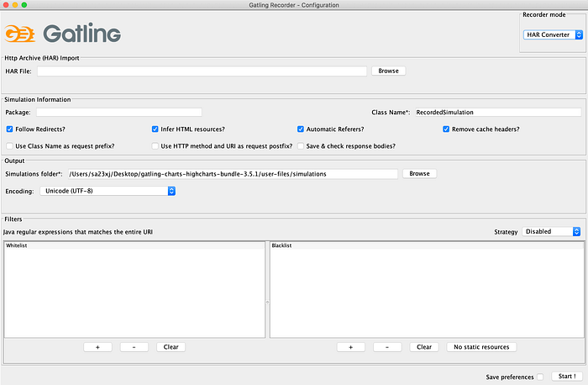Click the Blacklist column header

[x=427, y=245]
